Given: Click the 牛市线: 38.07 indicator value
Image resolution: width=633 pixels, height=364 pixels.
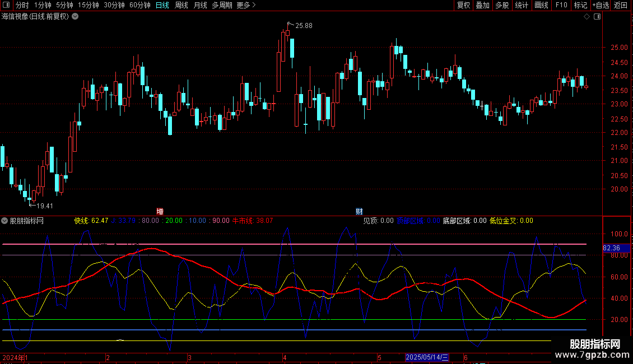Looking at the screenshot, I should pyautogui.click(x=253, y=221).
